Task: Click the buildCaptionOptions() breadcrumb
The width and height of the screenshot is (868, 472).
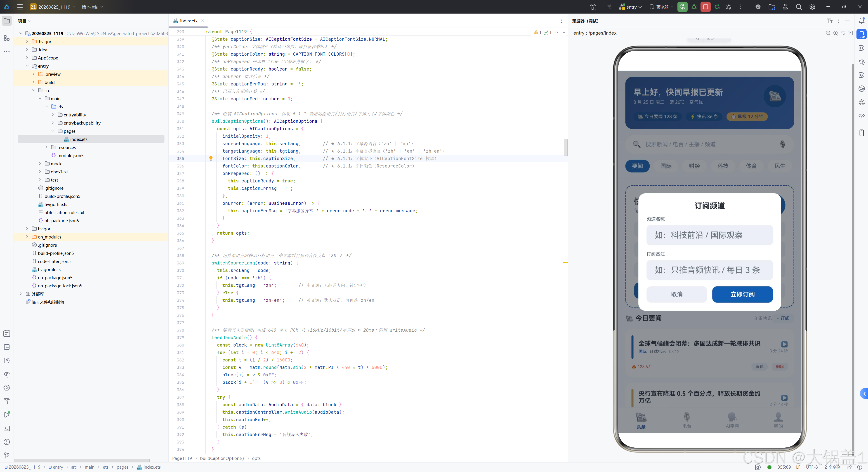Action: (222, 458)
